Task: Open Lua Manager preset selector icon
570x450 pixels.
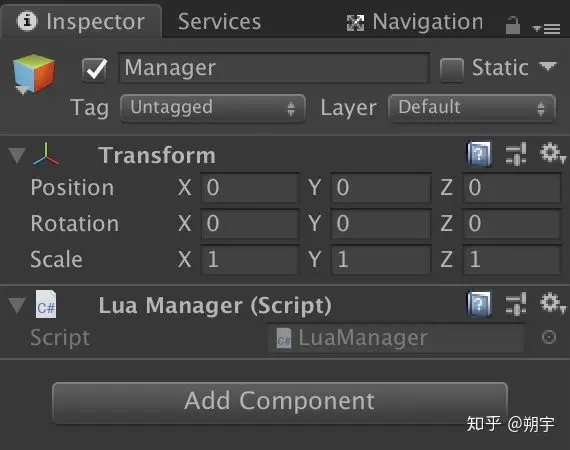Action: tap(516, 304)
